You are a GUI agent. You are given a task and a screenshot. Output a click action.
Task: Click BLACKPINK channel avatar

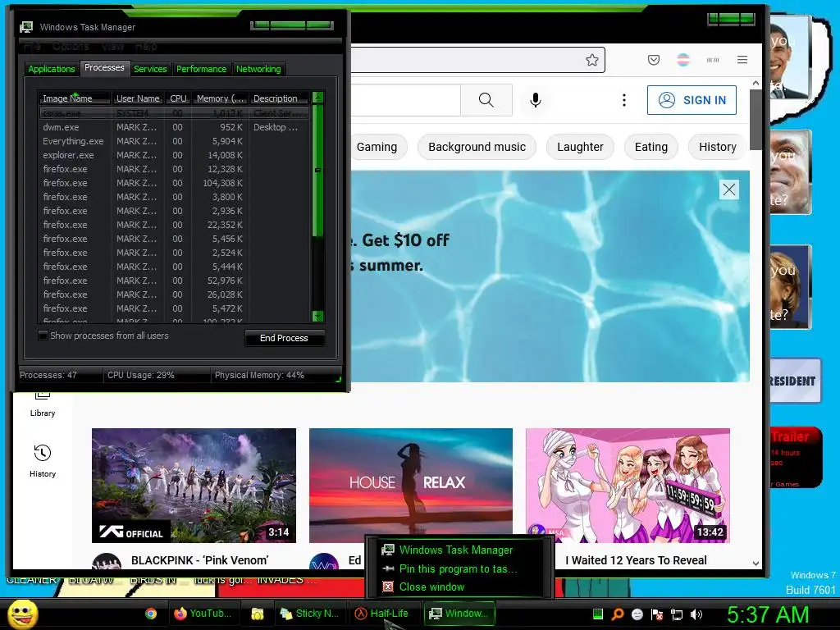click(107, 560)
